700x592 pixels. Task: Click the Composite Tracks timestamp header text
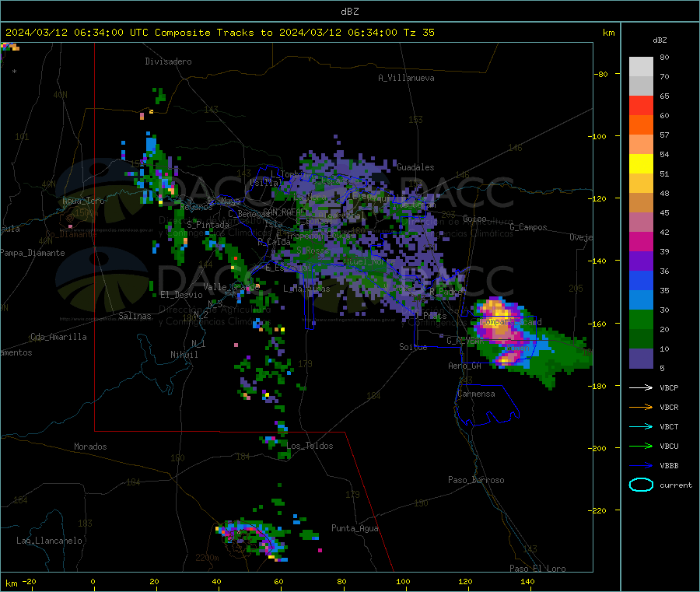coord(219,33)
